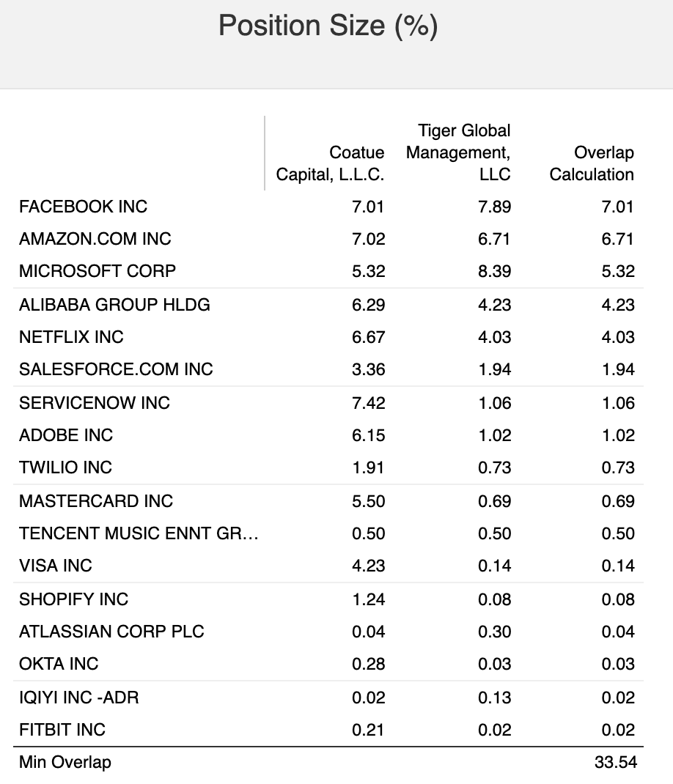Viewport: 673px width, 784px height.
Task: Select the Tiger Global Management, LLC header
Action: pyautogui.click(x=458, y=152)
